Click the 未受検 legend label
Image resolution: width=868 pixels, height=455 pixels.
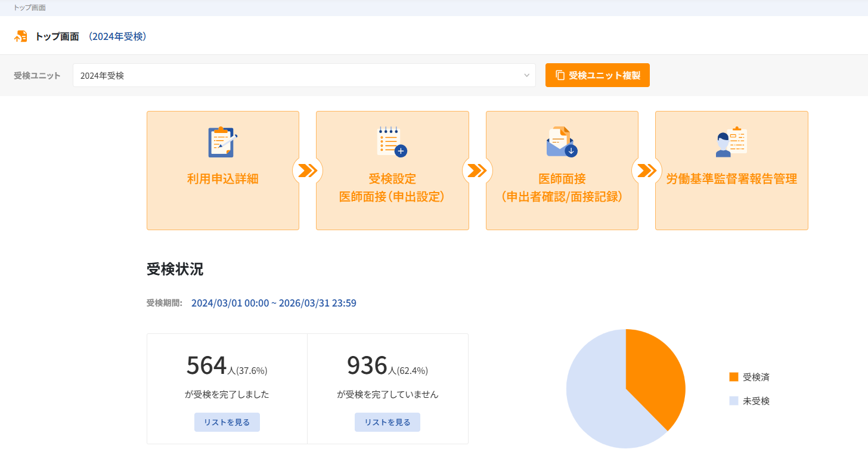click(x=756, y=401)
